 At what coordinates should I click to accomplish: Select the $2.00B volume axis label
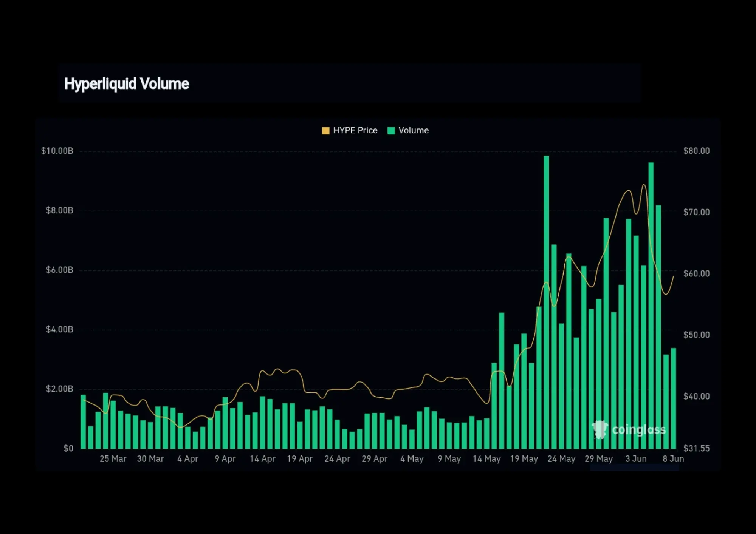59,389
